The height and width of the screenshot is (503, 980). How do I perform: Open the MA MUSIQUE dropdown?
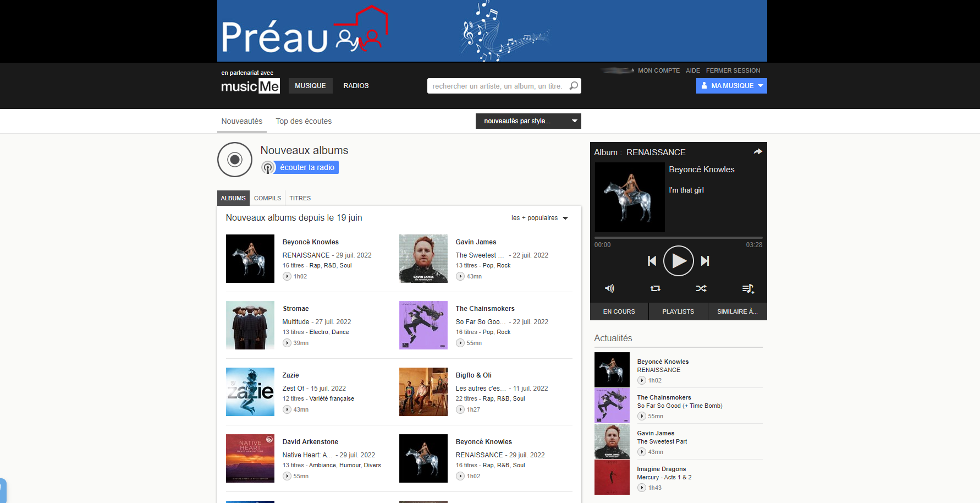[x=731, y=86]
